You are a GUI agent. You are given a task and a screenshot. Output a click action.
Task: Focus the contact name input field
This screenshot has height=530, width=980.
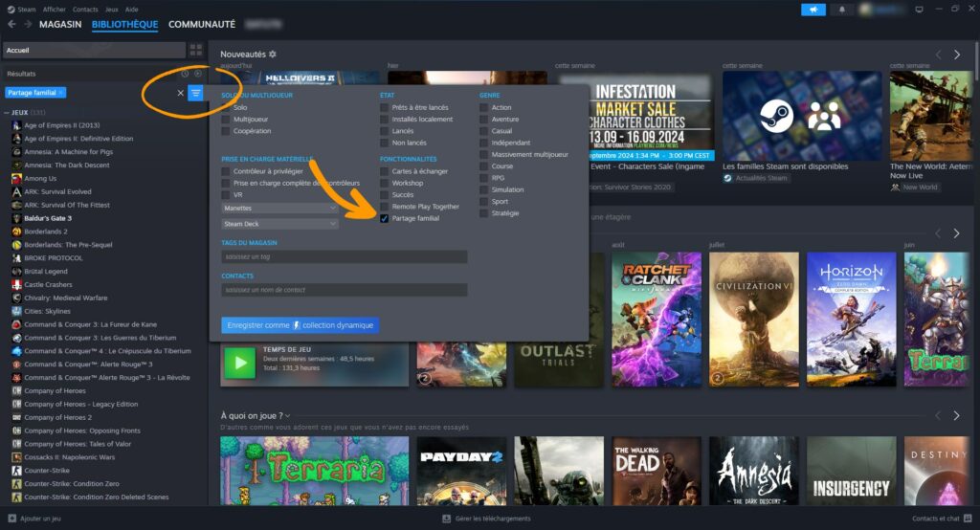pos(345,290)
